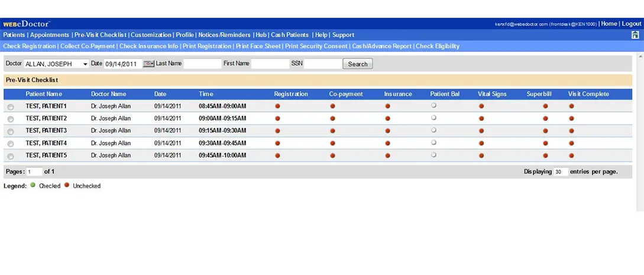Click the green home icon at top right
This screenshot has height=275, width=644.
[635, 35]
